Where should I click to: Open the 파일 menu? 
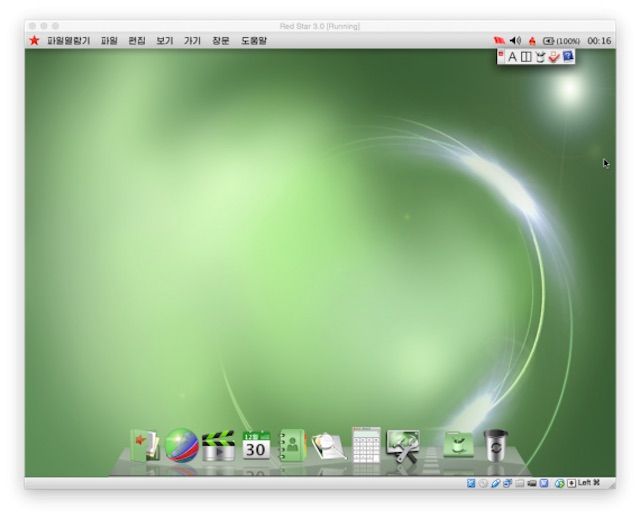click(x=109, y=41)
